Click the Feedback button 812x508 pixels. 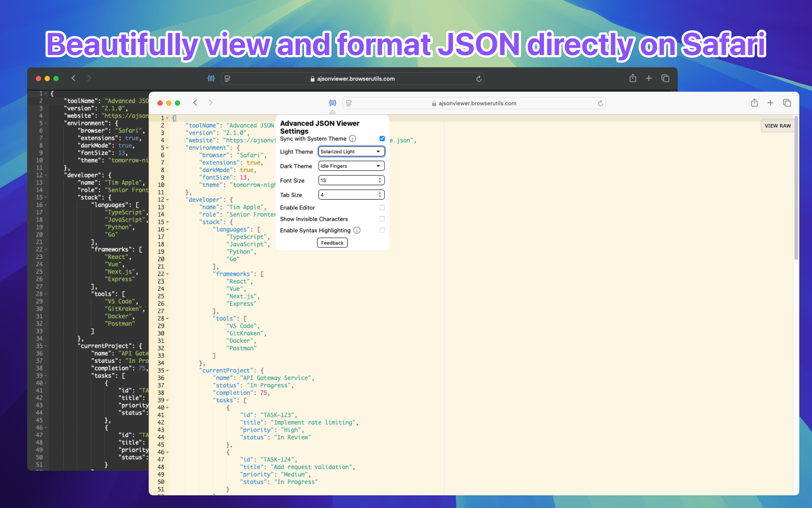point(332,243)
